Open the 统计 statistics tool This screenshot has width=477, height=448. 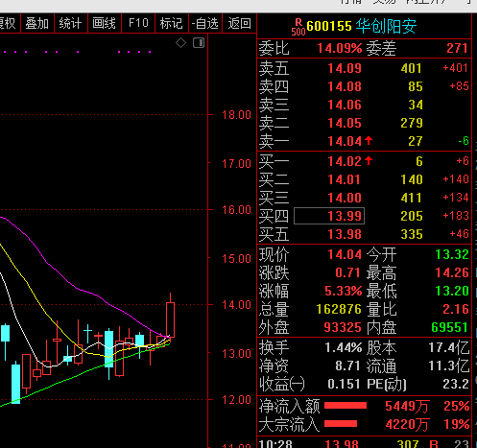(71, 23)
